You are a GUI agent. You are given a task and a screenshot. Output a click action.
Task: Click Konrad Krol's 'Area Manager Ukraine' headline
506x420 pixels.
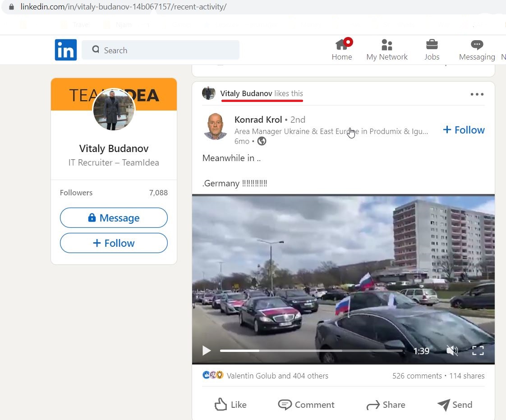tap(331, 131)
